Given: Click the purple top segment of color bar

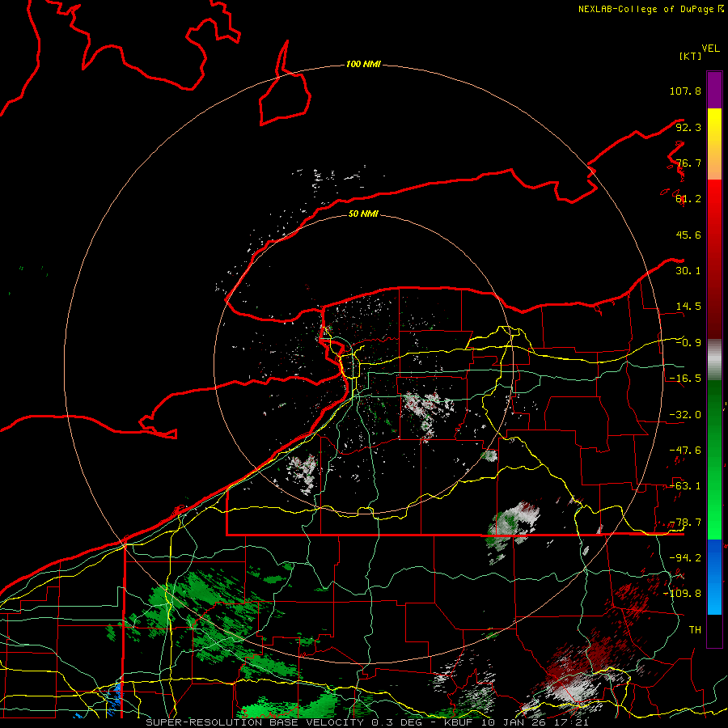Looking at the screenshot, I should 714,90.
